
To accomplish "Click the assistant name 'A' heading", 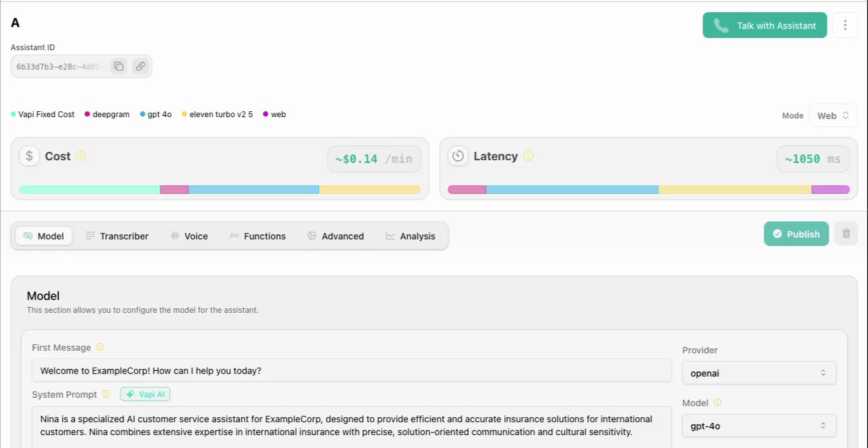I will point(15,23).
